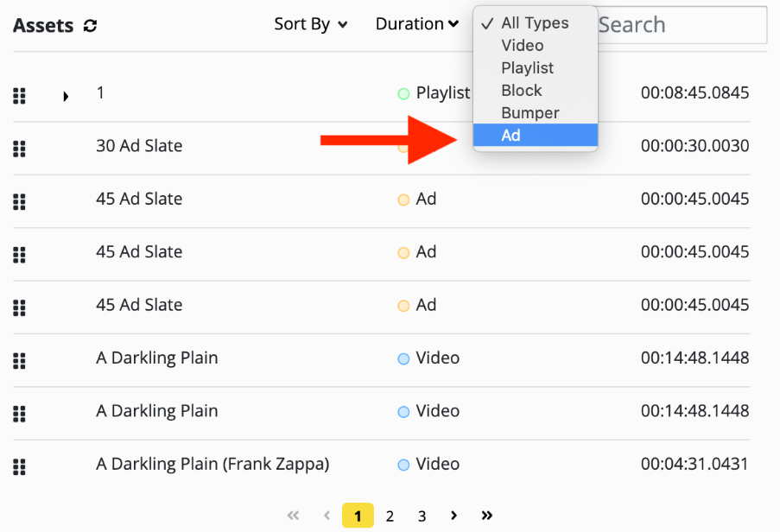Select Ad in the type filter
This screenshot has width=780, height=532.
pos(536,136)
